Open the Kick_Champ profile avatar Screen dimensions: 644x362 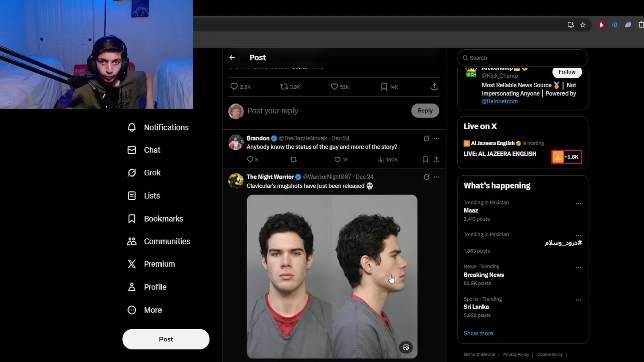[471, 73]
